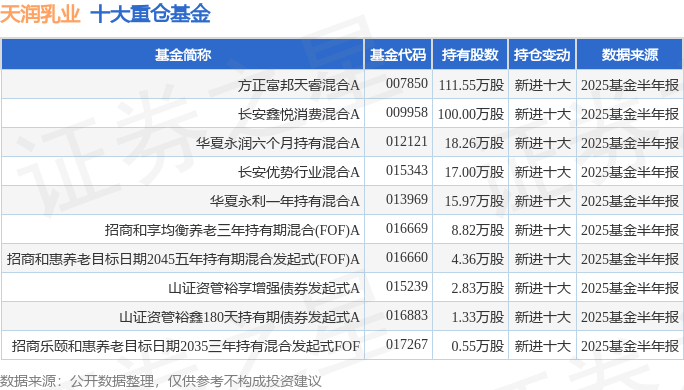The image size is (684, 390).
Task: Click the 基金代码 column header
Action: [x=398, y=55]
